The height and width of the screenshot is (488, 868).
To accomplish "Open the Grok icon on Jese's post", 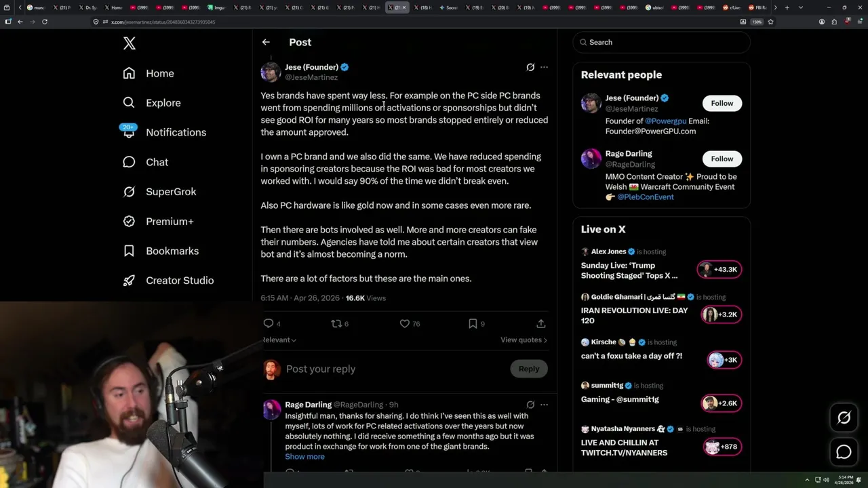I will pos(530,67).
